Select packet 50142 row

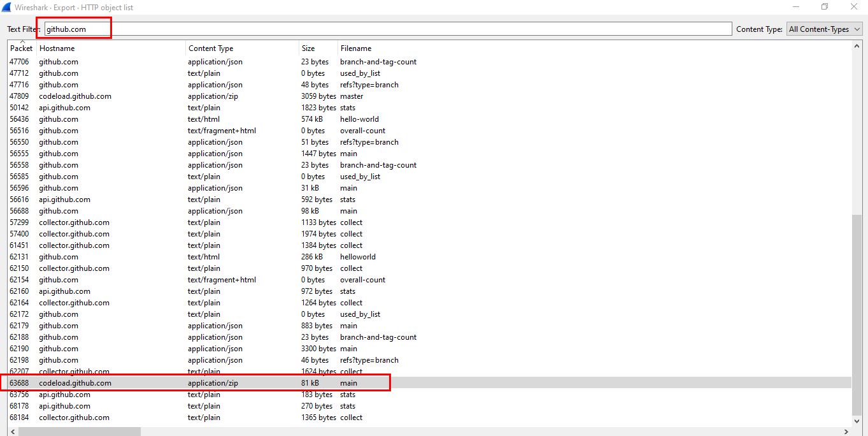coord(430,108)
